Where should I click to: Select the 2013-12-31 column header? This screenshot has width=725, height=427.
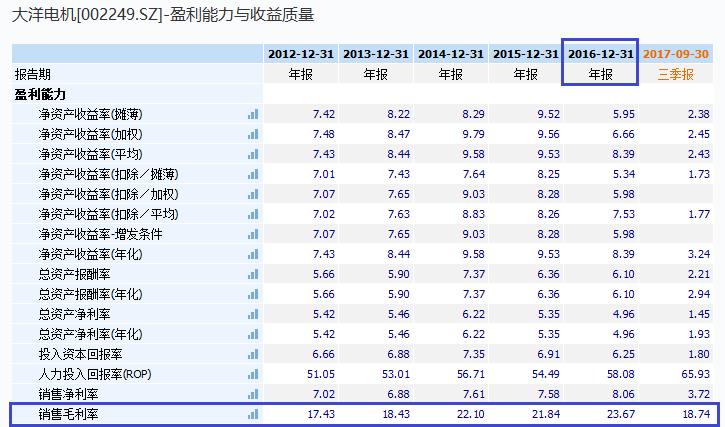pos(375,54)
